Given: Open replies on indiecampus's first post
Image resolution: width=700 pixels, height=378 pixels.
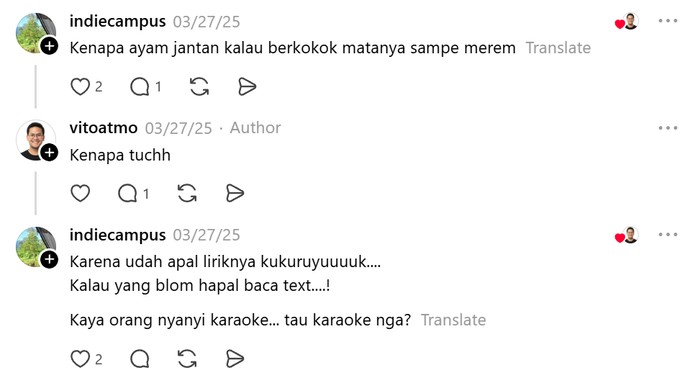Looking at the screenshot, I should click(140, 87).
